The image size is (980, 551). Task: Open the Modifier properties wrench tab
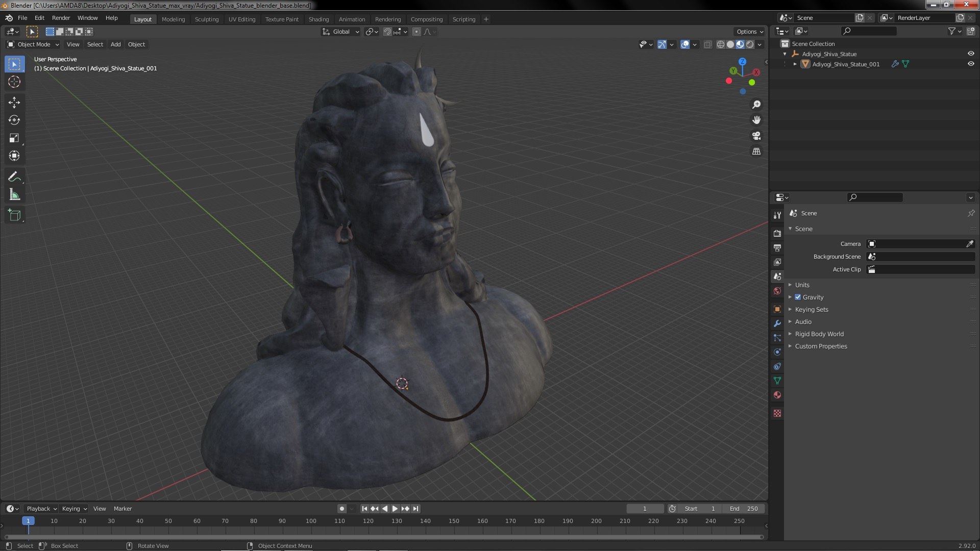(x=777, y=323)
